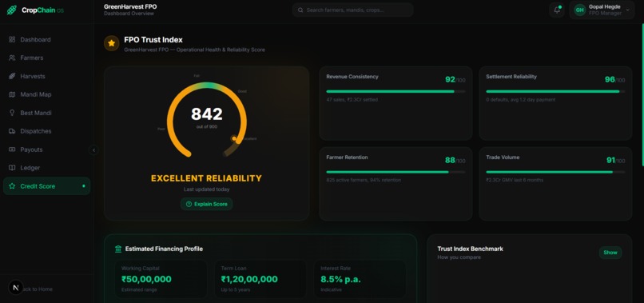644x303 pixels.
Task: Open the Dashboard menu item
Action: 46,39
